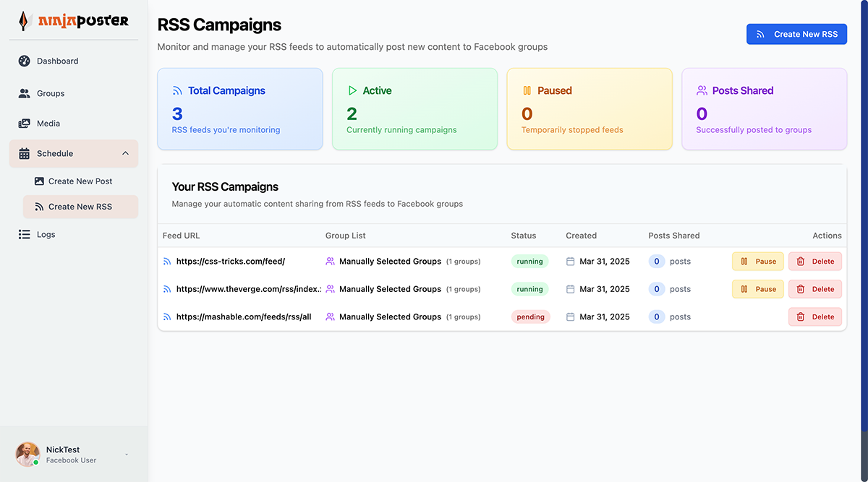Click the calendar icon in mashable row
This screenshot has width=868, height=482.
570,317
